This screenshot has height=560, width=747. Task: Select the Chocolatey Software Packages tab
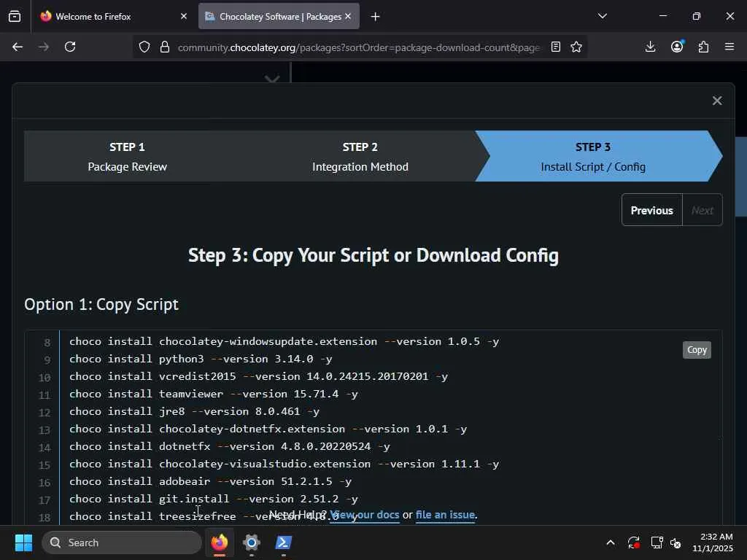coord(279,16)
